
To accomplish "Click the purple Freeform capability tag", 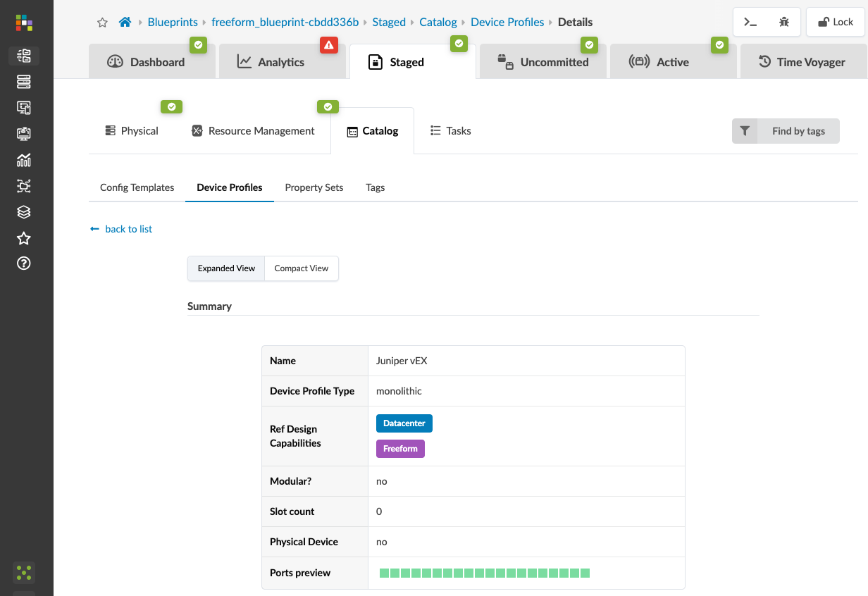I will click(x=400, y=449).
